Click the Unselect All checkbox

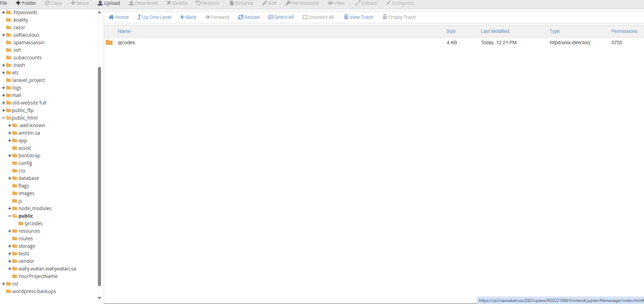tap(305, 17)
